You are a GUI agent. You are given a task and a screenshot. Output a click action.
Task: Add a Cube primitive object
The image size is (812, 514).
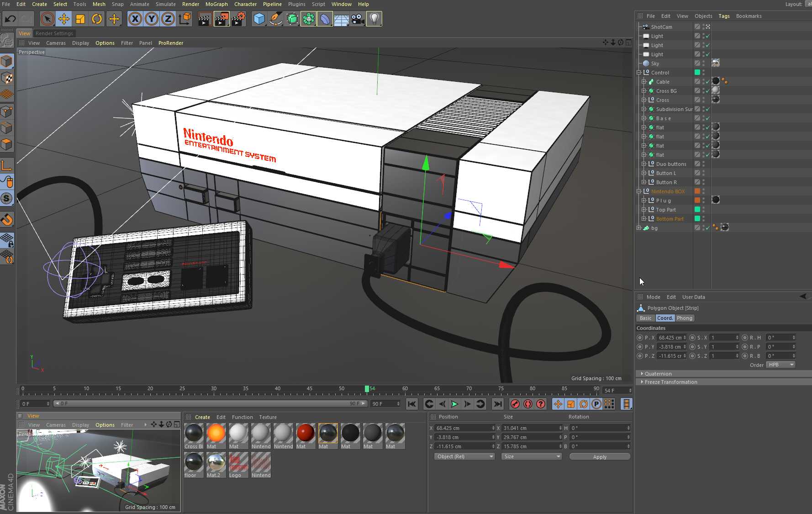259,19
